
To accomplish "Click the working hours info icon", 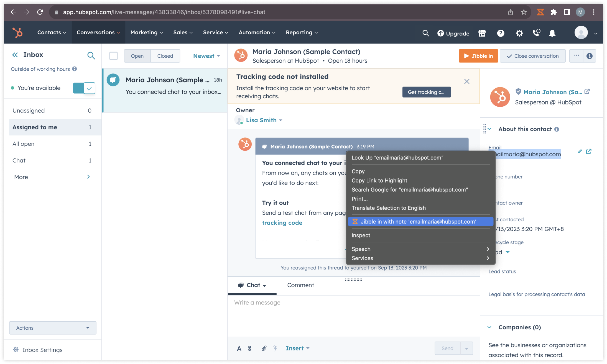I will [75, 69].
